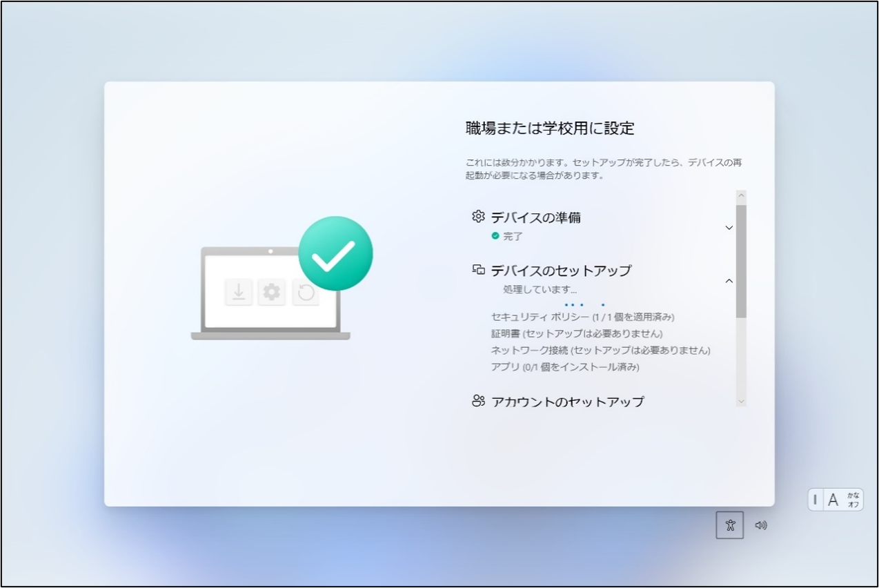Screen dimensions: 879x588
Task: Toggle the IME A input mode indicator
Action: 833,500
